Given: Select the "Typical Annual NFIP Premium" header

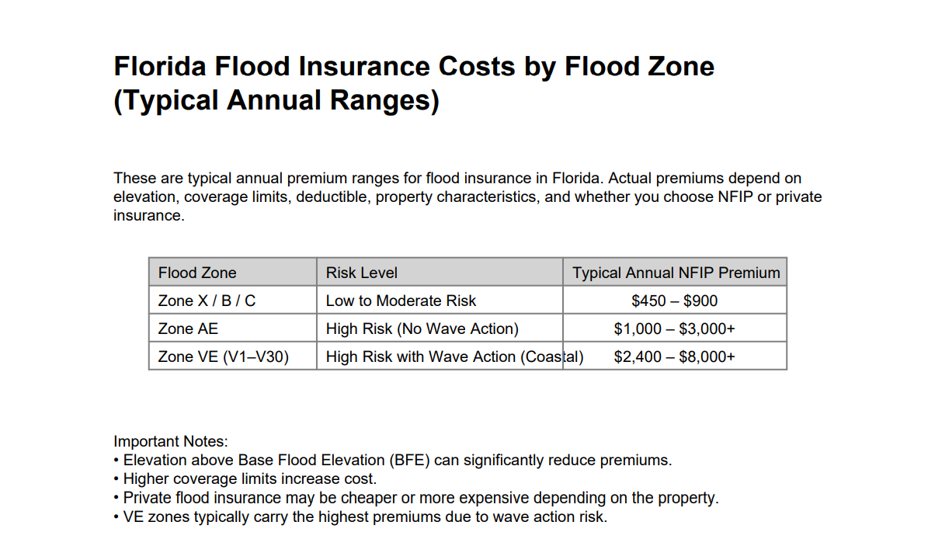Looking at the screenshot, I should [676, 273].
